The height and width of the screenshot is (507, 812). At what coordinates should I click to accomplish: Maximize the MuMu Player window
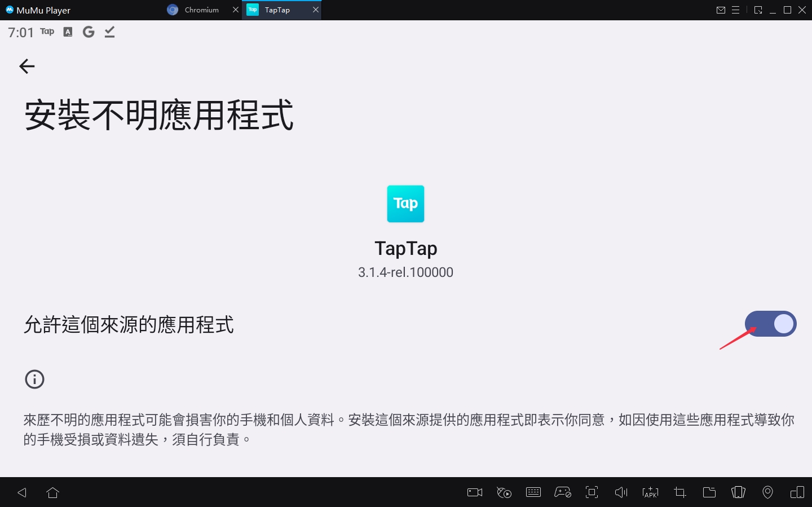(787, 10)
